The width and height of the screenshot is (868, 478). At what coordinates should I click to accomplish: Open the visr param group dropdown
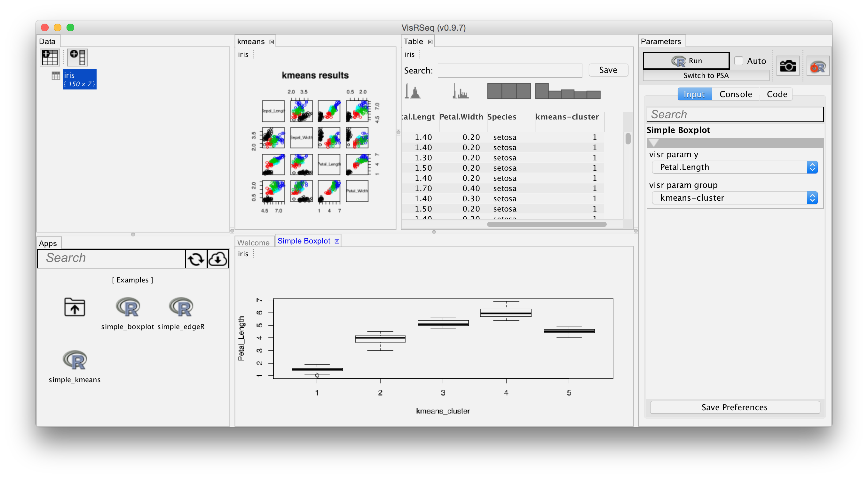735,198
